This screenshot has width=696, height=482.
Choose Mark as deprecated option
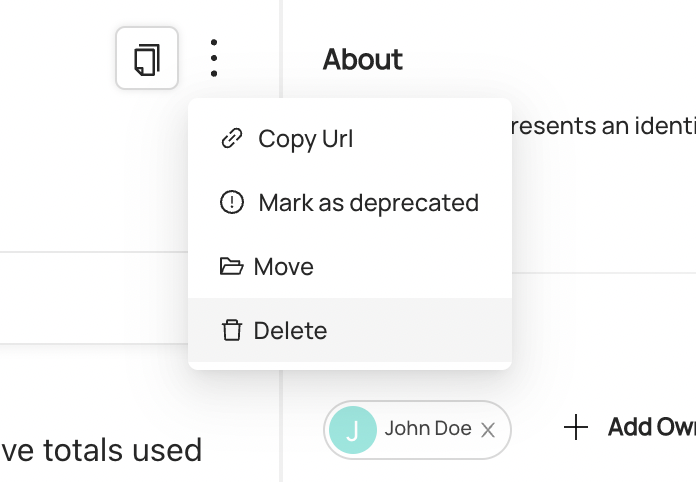point(368,203)
